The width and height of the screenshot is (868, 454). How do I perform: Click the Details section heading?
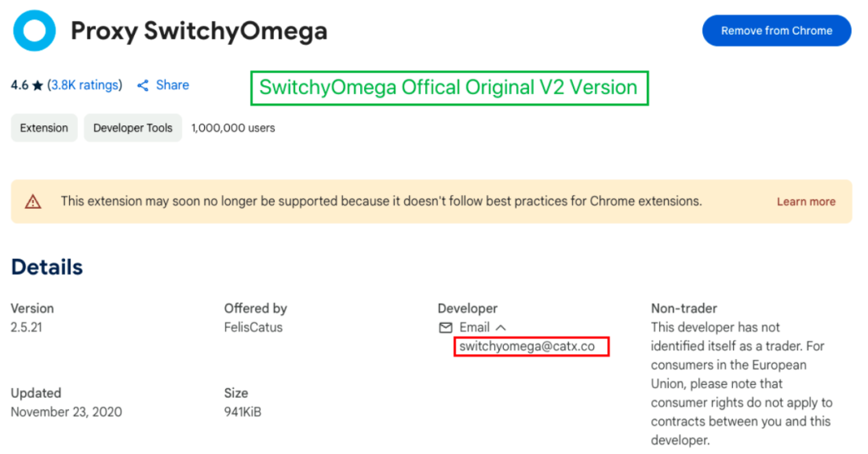click(x=47, y=267)
